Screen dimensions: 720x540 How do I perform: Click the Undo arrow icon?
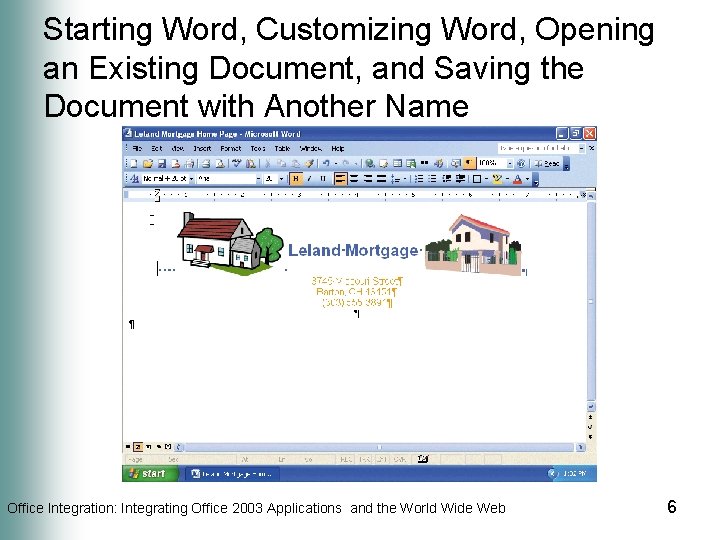pos(326,163)
